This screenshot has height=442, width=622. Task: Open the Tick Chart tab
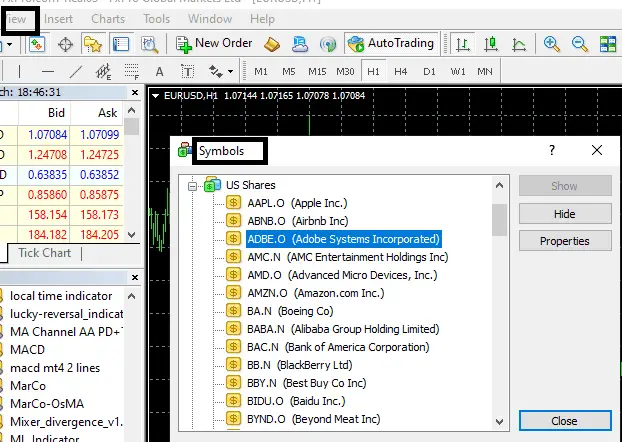coord(44,253)
